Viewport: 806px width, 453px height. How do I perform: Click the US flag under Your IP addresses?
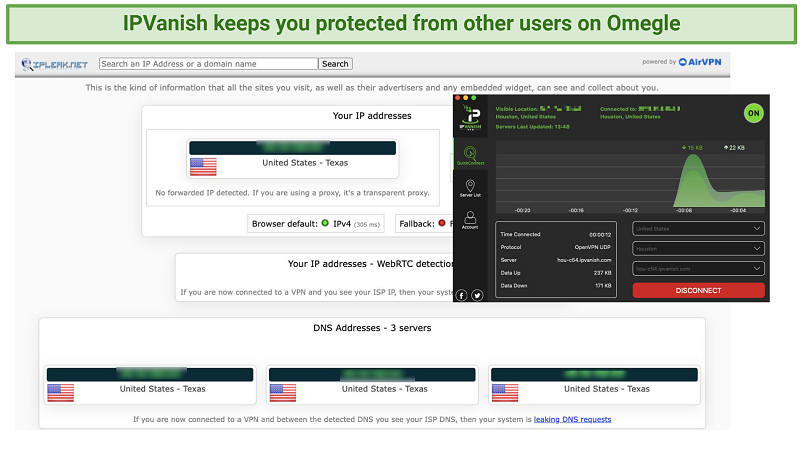203,167
